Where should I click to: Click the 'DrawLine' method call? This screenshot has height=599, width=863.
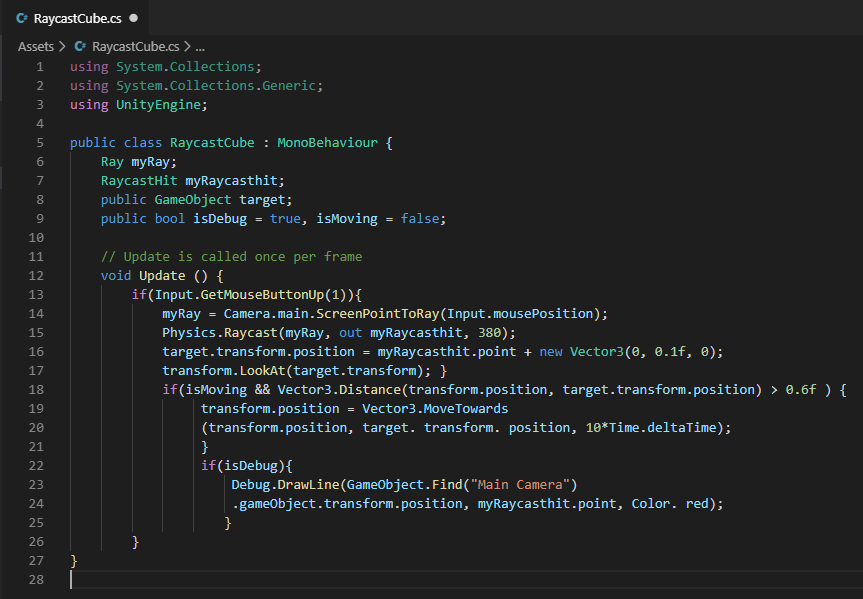coord(308,484)
